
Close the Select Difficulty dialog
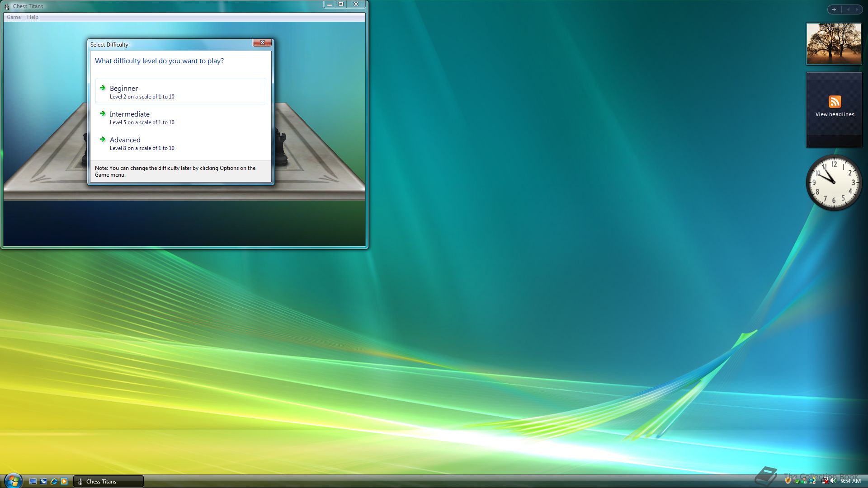point(262,42)
